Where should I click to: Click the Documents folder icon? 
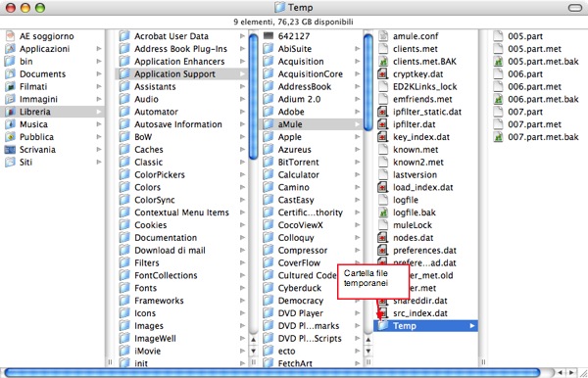click(x=10, y=73)
